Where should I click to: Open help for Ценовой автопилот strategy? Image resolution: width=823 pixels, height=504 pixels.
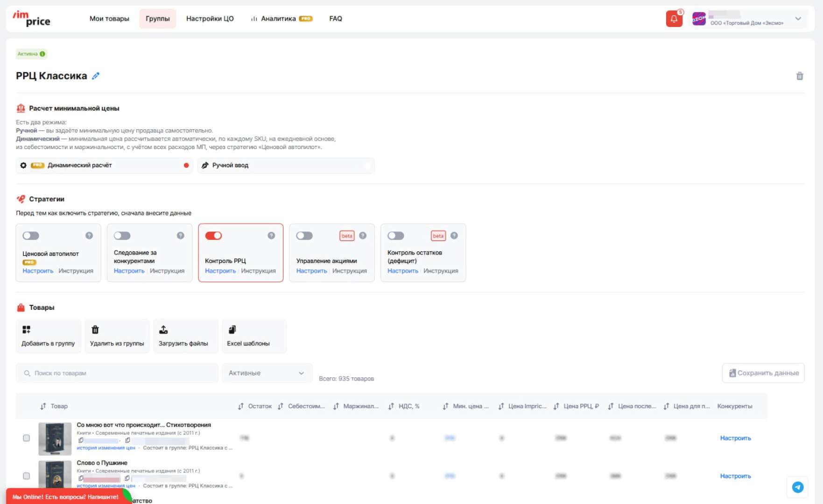coord(89,236)
